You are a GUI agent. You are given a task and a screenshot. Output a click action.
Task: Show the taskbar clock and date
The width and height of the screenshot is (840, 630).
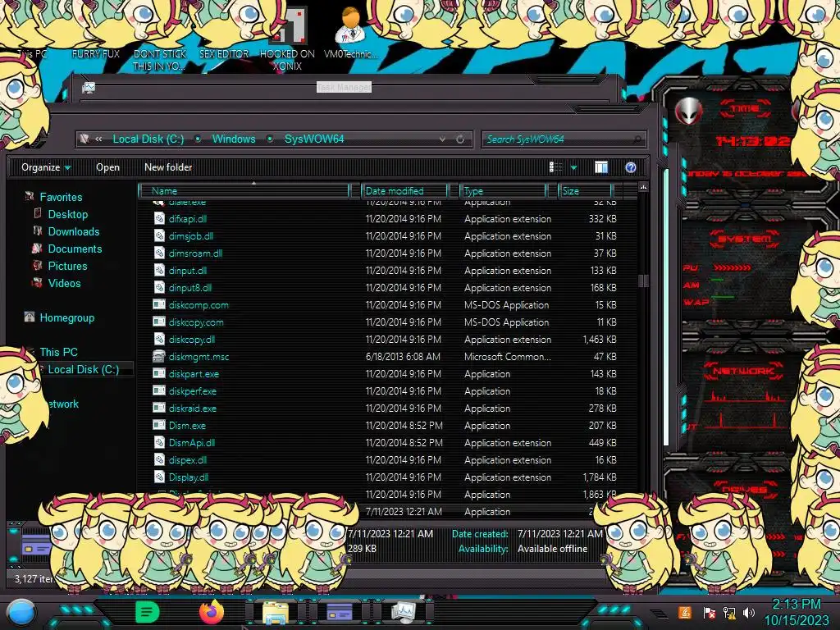pos(796,612)
